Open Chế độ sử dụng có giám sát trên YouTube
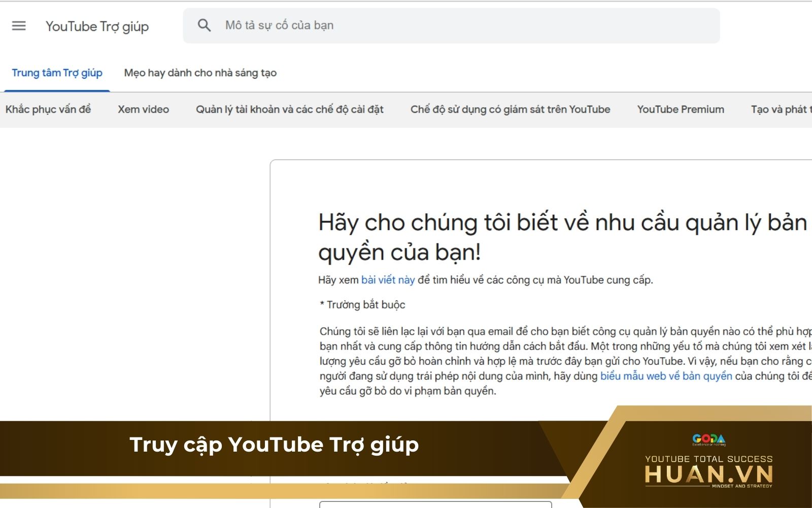The height and width of the screenshot is (508, 812). click(510, 109)
